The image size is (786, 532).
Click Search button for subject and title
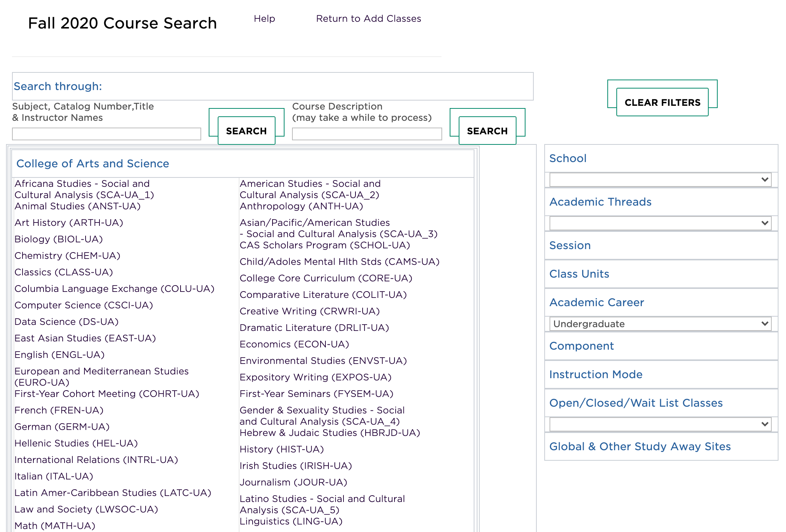247,131
